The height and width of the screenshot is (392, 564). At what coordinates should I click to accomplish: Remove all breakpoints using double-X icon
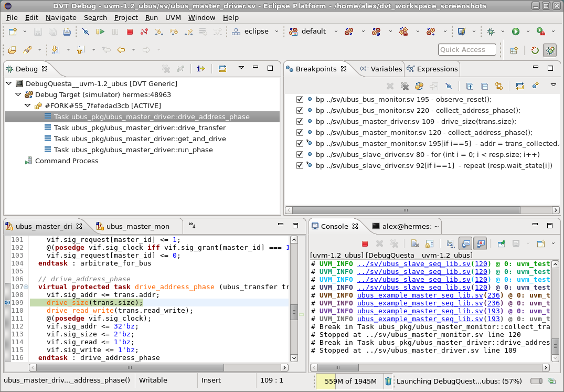pyautogui.click(x=405, y=86)
